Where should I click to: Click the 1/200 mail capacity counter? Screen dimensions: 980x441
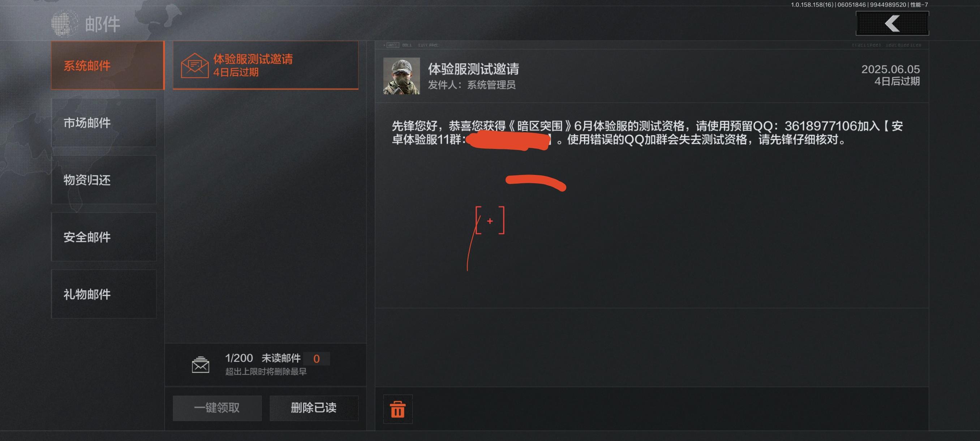click(239, 358)
